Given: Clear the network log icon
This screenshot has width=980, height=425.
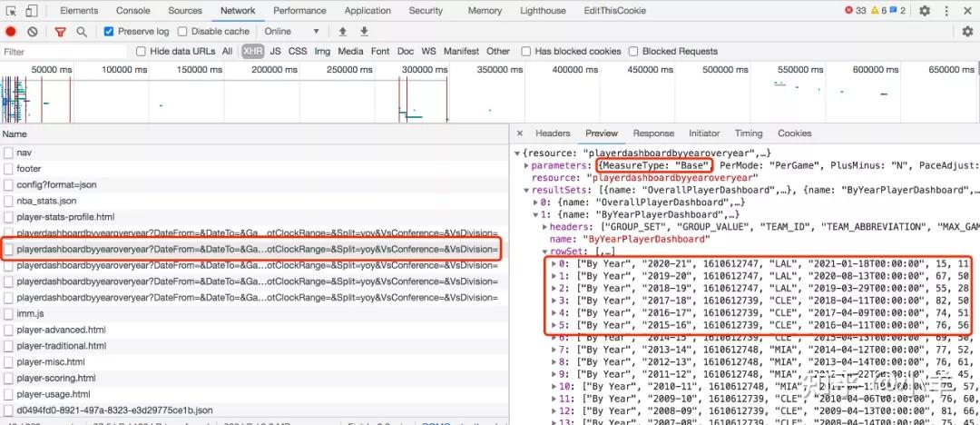Looking at the screenshot, I should point(33,31).
